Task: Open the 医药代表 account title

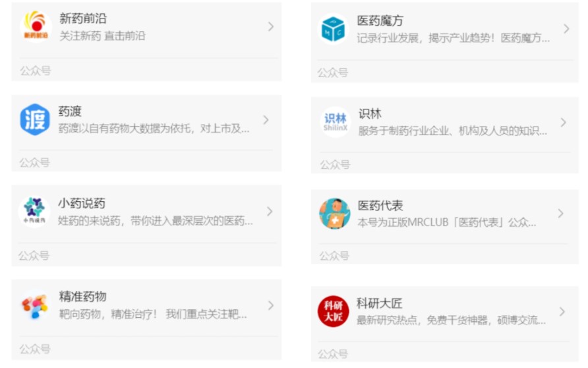Action: click(380, 206)
